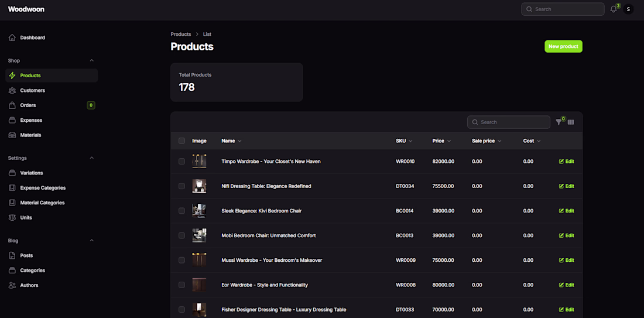The image size is (644, 318).
Task: Edit the Nifi Dressing Table product
Action: click(x=566, y=186)
